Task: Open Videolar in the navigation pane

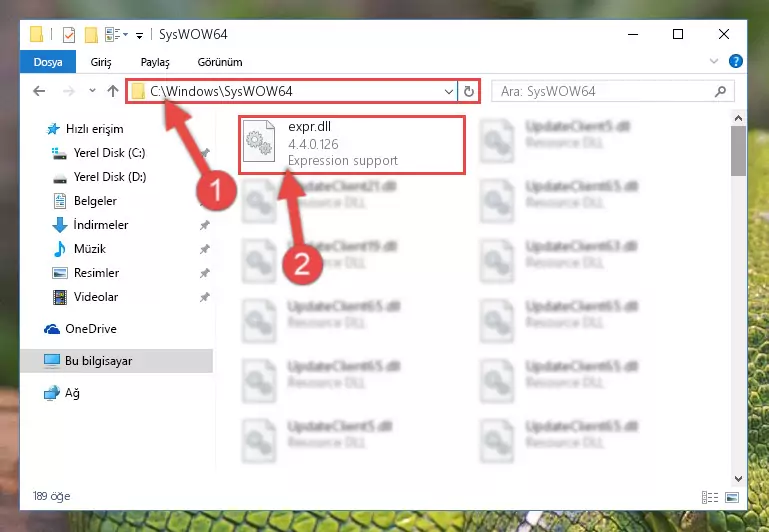Action: tap(96, 297)
